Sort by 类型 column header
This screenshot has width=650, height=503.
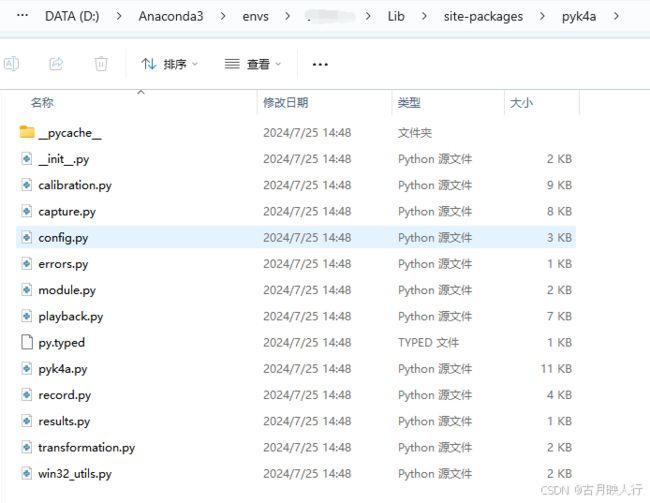[x=409, y=102]
